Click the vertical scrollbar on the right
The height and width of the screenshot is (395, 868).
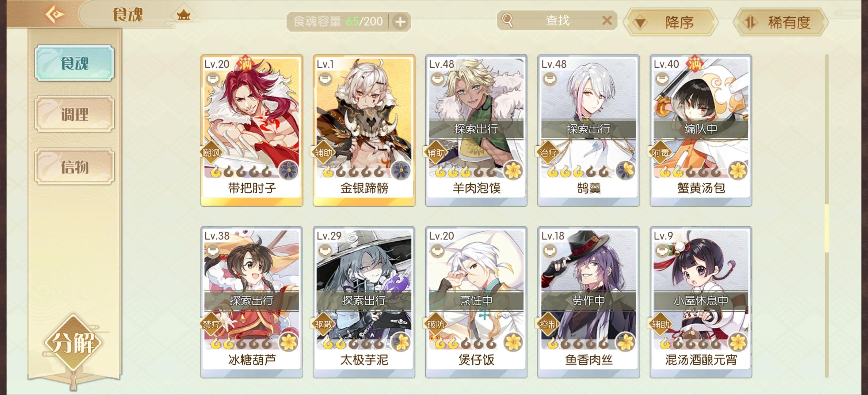(x=827, y=216)
